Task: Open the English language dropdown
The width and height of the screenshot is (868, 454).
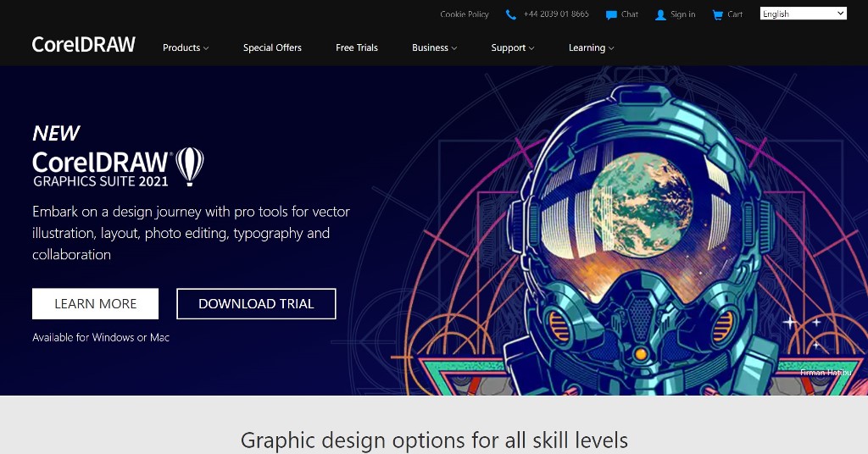Action: pyautogui.click(x=803, y=14)
